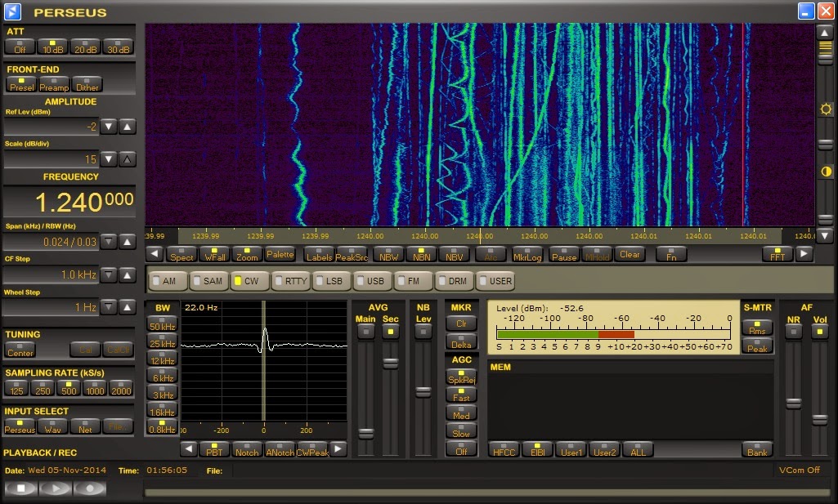Click the contrast half-circle icon
The width and height of the screenshot is (838, 504).
coord(826,172)
